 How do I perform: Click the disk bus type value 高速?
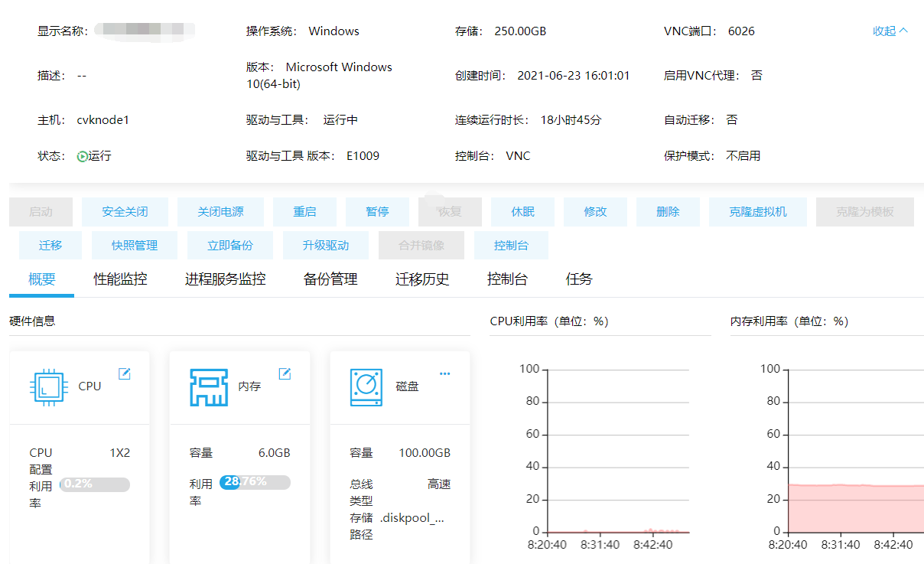pyautogui.click(x=439, y=484)
